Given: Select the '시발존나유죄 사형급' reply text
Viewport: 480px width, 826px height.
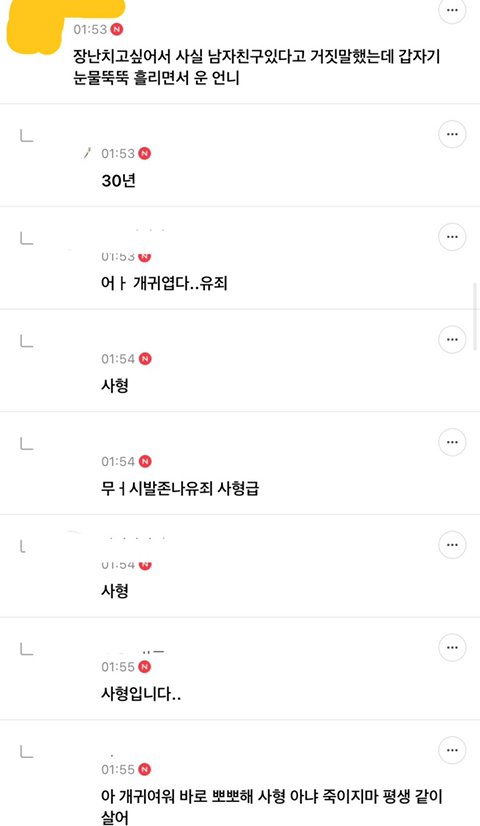Looking at the screenshot, I should pos(180,489).
